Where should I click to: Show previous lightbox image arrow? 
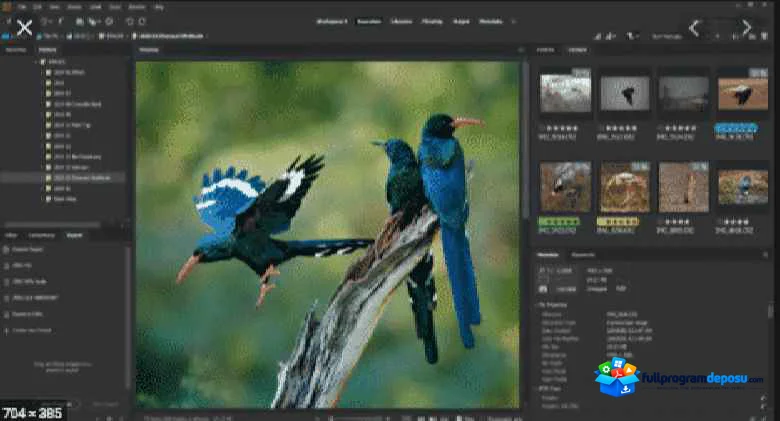694,27
